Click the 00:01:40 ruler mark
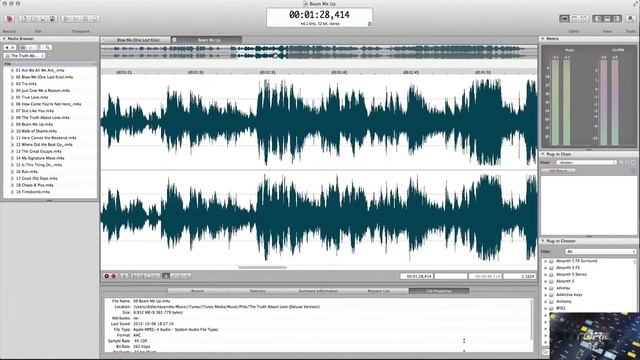 [x=339, y=72]
